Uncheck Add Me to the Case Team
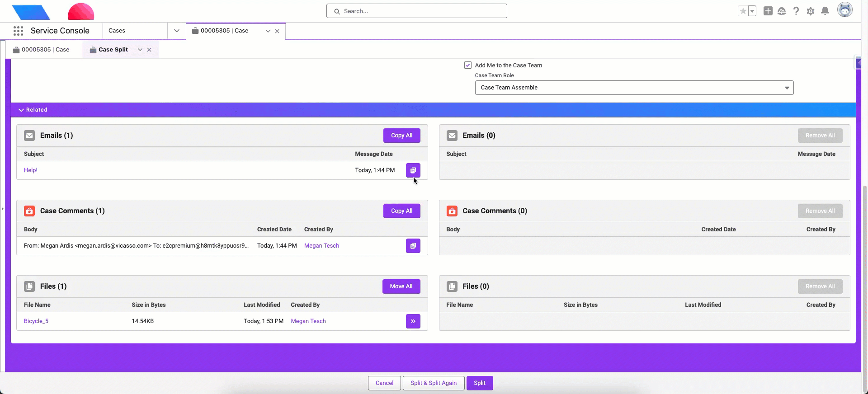Image resolution: width=868 pixels, height=394 pixels. tap(468, 65)
